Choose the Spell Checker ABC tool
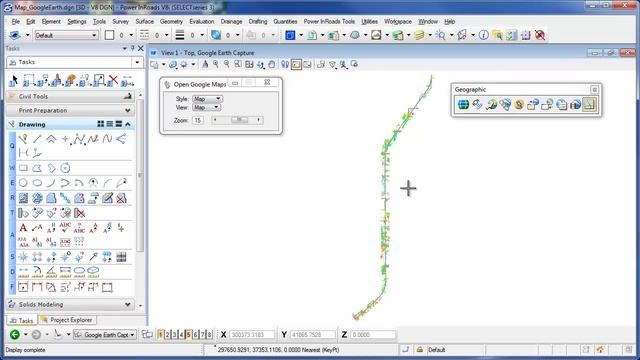This screenshot has height=360, width=640. (x=65, y=228)
